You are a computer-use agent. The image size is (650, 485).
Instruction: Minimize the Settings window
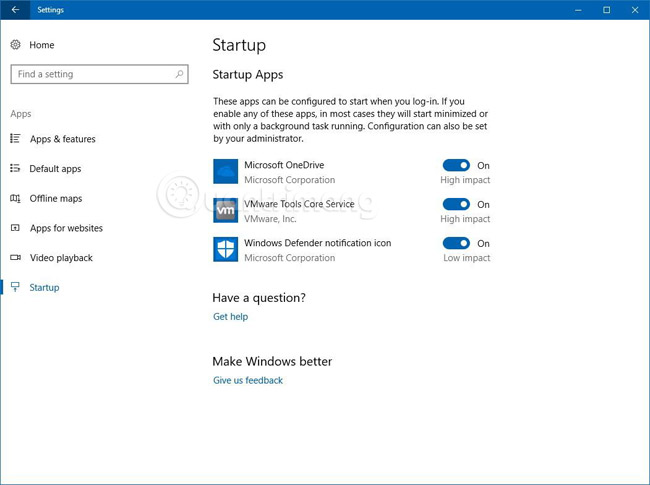(x=578, y=10)
